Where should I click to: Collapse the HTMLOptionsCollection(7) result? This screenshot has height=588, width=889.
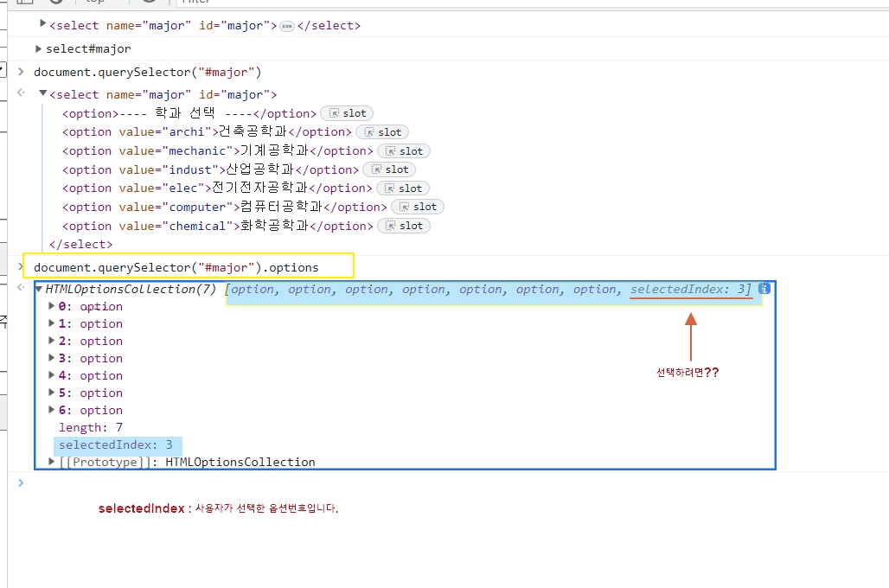click(x=39, y=289)
